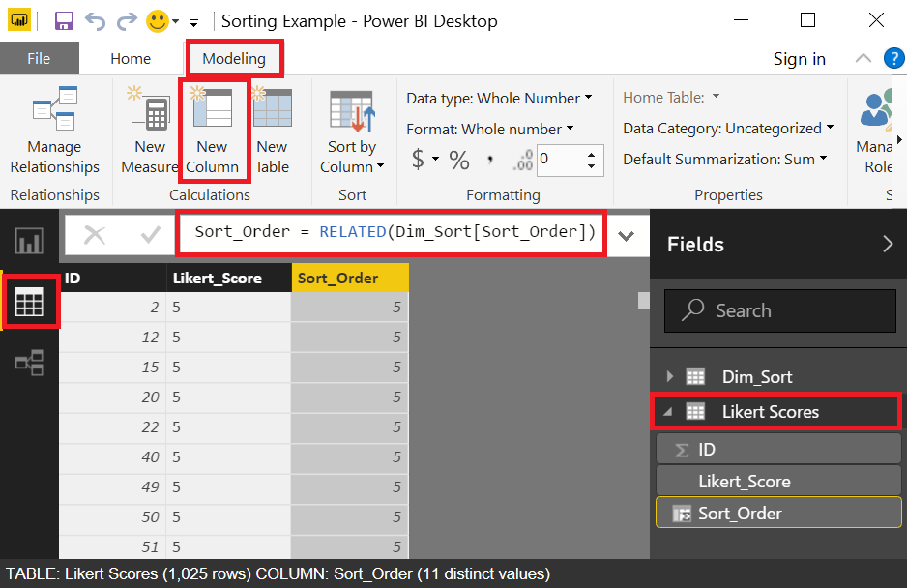907x588 pixels.
Task: Apply percentage format to the column
Action: pos(458,160)
